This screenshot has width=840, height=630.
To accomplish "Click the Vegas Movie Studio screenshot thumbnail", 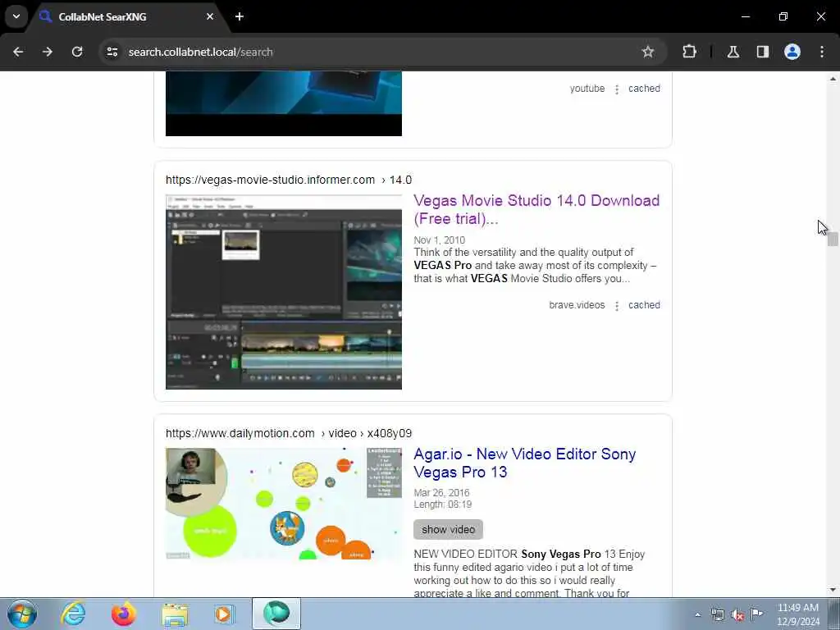I will 283,292.
